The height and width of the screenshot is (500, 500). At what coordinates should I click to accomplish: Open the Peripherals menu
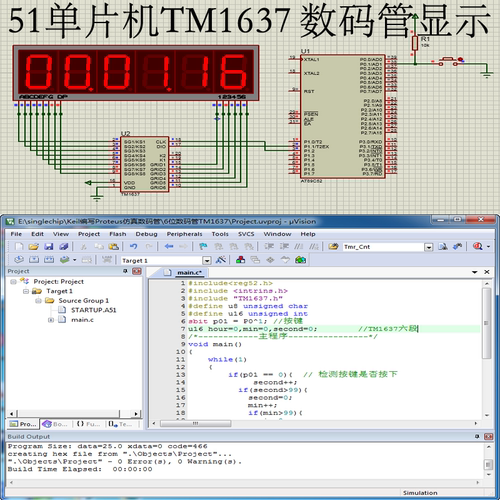[x=184, y=234]
